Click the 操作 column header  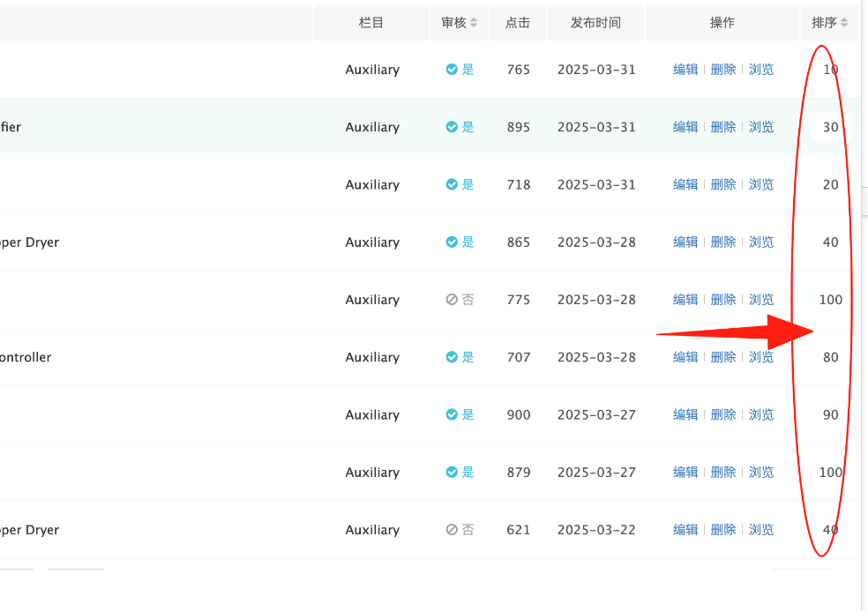(722, 23)
